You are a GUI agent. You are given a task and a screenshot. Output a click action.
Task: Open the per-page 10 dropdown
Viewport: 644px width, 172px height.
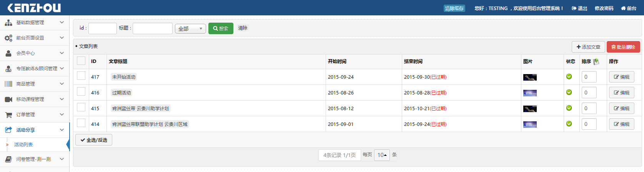pos(382,155)
